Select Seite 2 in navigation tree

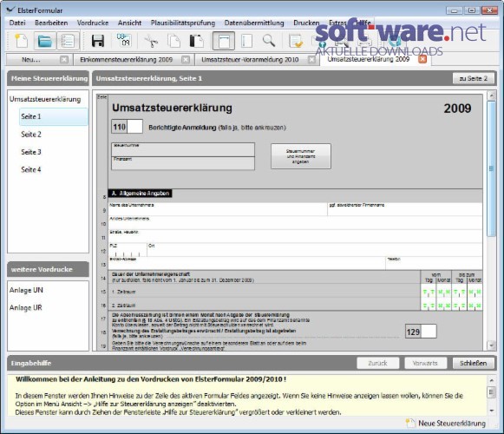(31, 135)
